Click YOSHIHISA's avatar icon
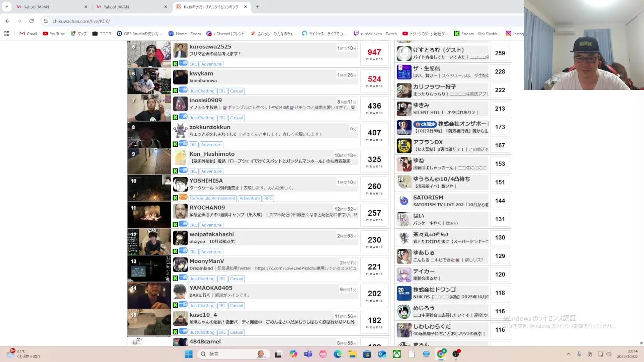Screen dimensions: 644x362 pyautogui.click(x=180, y=185)
